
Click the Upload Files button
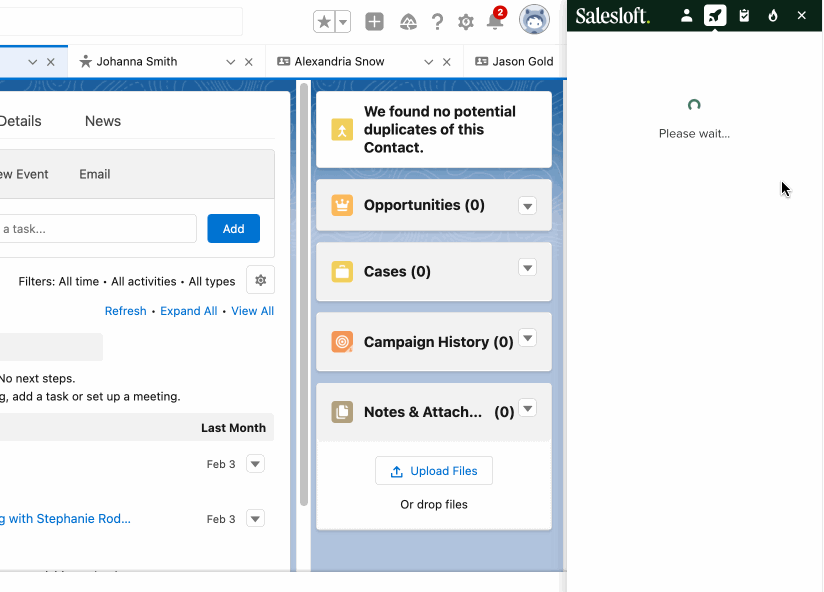click(x=433, y=470)
